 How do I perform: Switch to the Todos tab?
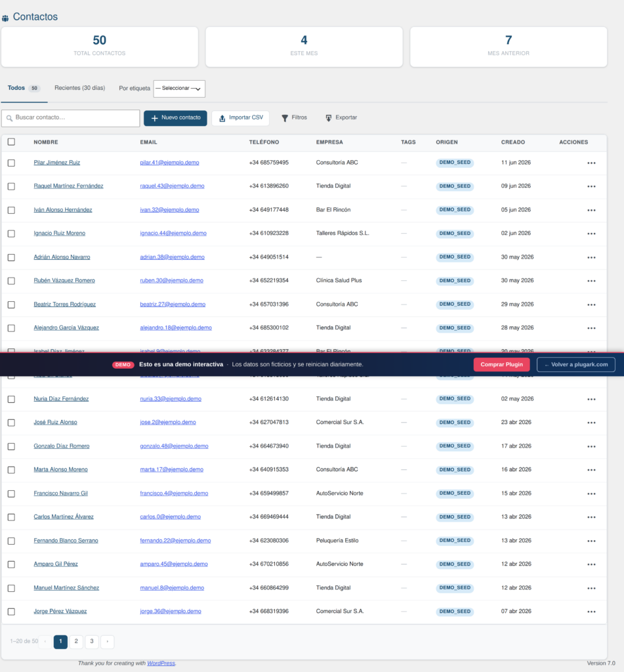click(x=24, y=89)
